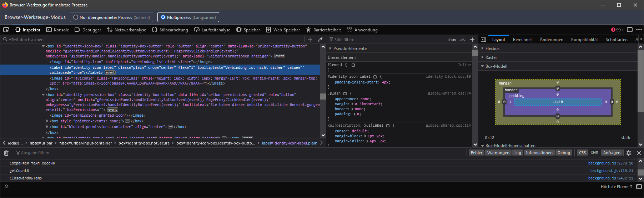This screenshot has height=198, width=644.
Task: Switch to the Debugger tab
Action: click(x=88, y=30)
